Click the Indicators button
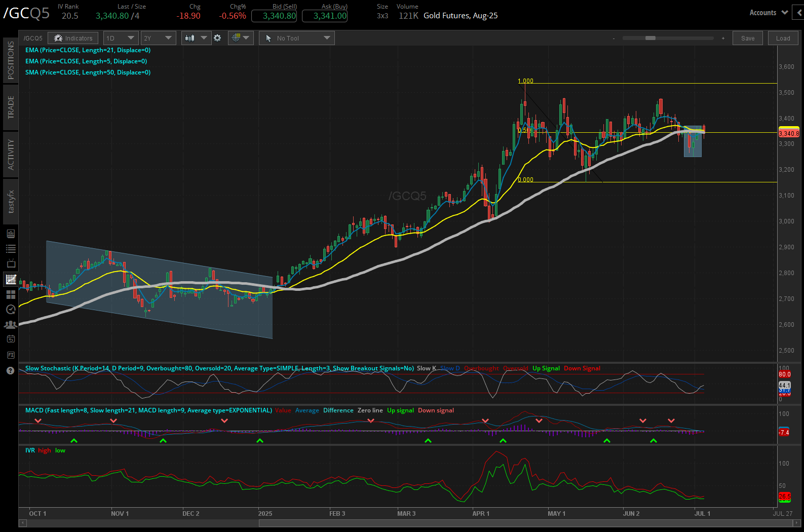Image resolution: width=804 pixels, height=532 pixels. [73, 38]
